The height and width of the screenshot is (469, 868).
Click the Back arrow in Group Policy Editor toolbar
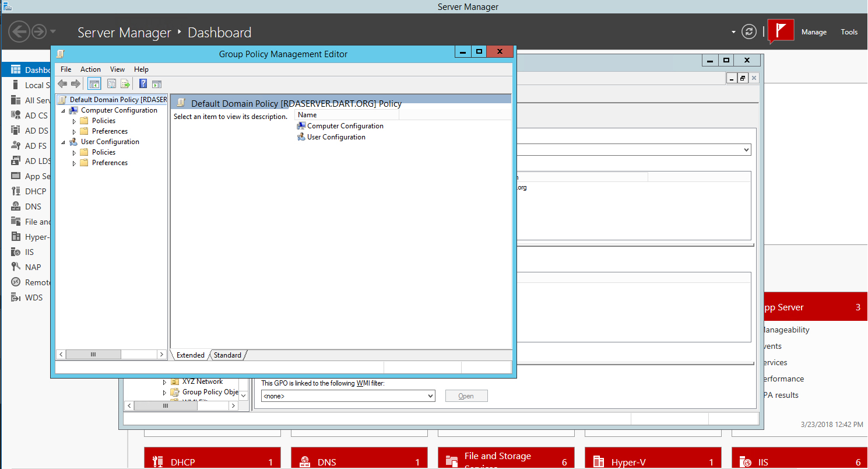(x=62, y=83)
